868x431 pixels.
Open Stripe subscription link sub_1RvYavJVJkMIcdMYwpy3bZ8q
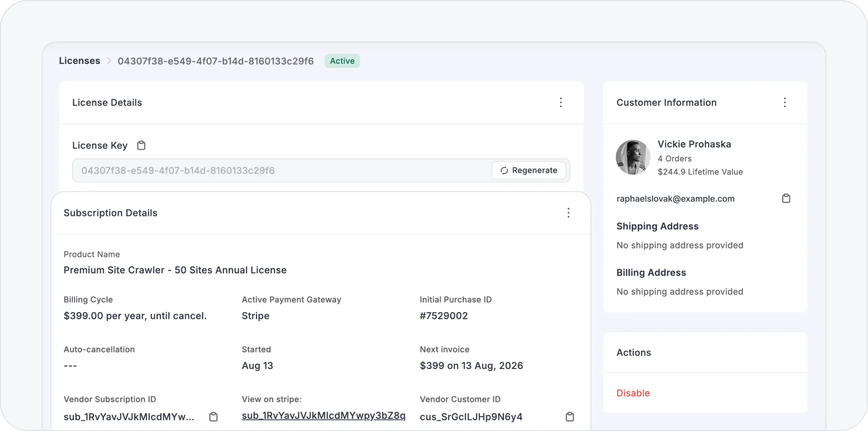(x=323, y=415)
